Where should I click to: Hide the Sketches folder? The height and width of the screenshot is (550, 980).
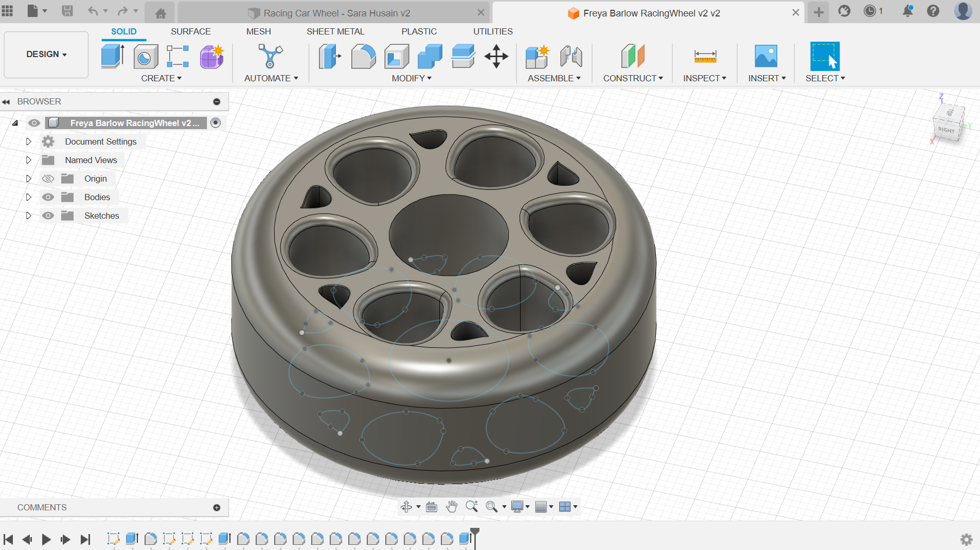click(x=48, y=216)
